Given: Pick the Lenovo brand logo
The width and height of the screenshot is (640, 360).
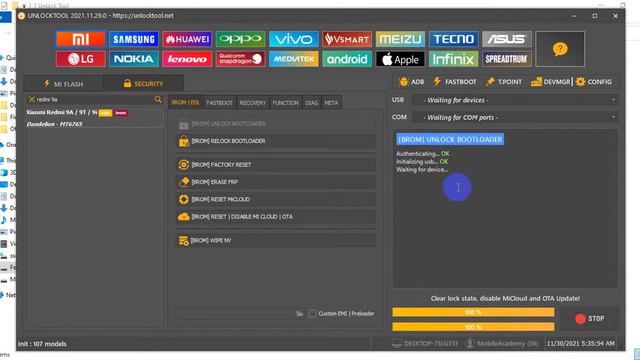Looking at the screenshot, I should (187, 59).
